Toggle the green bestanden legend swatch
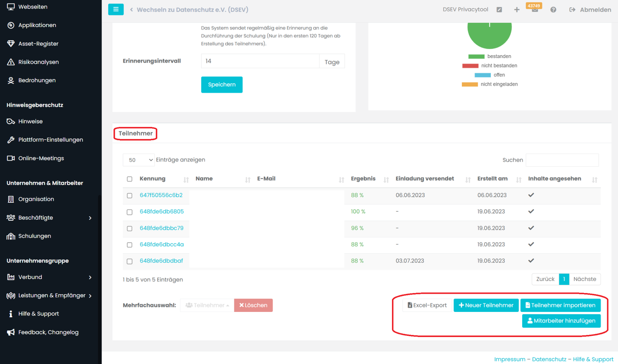This screenshot has width=618, height=364. click(476, 56)
